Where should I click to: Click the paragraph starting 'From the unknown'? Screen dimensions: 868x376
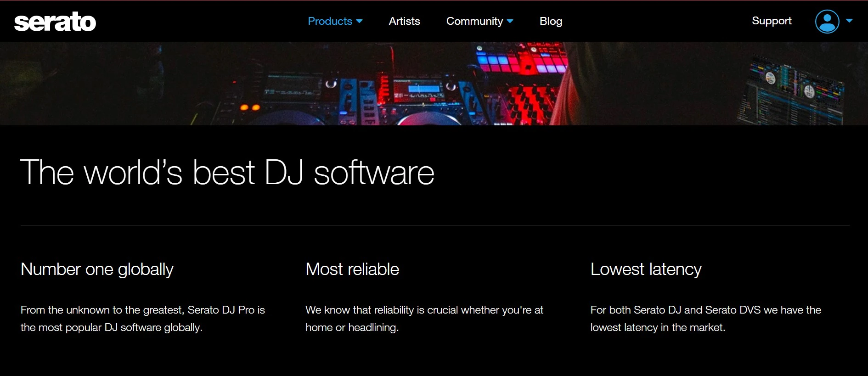pyautogui.click(x=143, y=319)
